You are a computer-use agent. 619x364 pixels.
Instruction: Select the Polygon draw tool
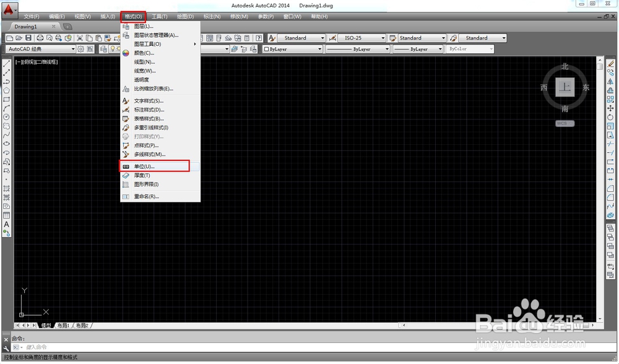click(x=7, y=90)
